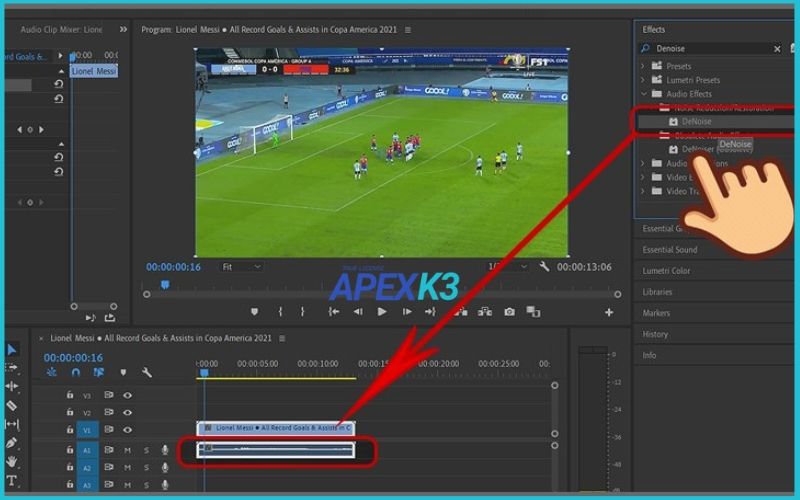Click the Export Frame camera icon

point(509,312)
